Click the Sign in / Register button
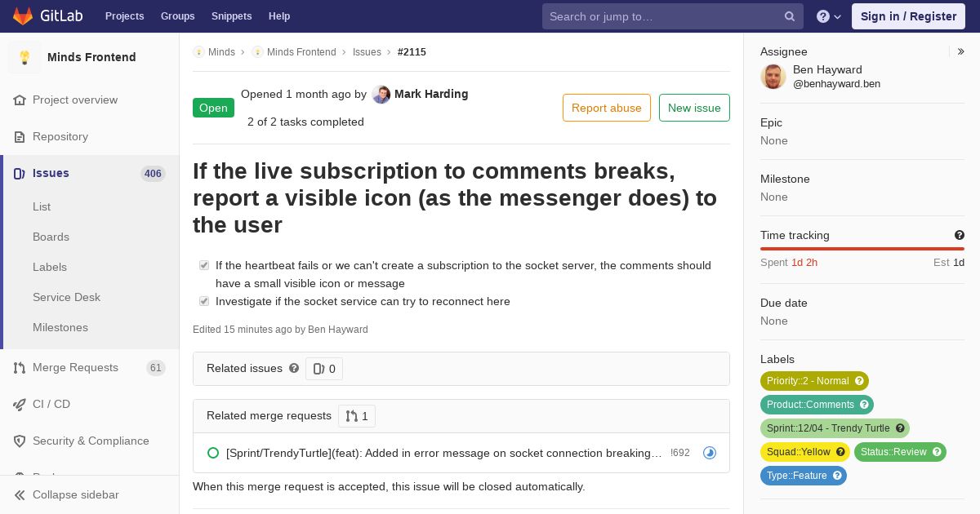 (908, 16)
